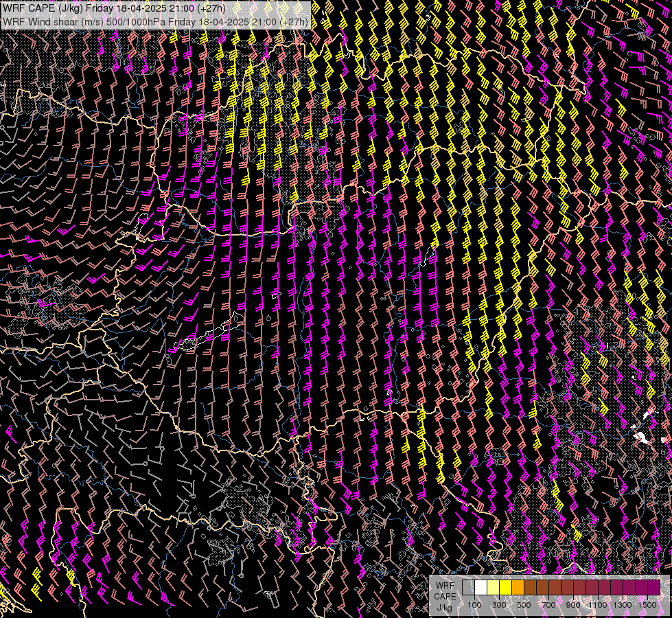672x618 pixels.
Task: Click the '700' legend value
Action: tap(548, 605)
